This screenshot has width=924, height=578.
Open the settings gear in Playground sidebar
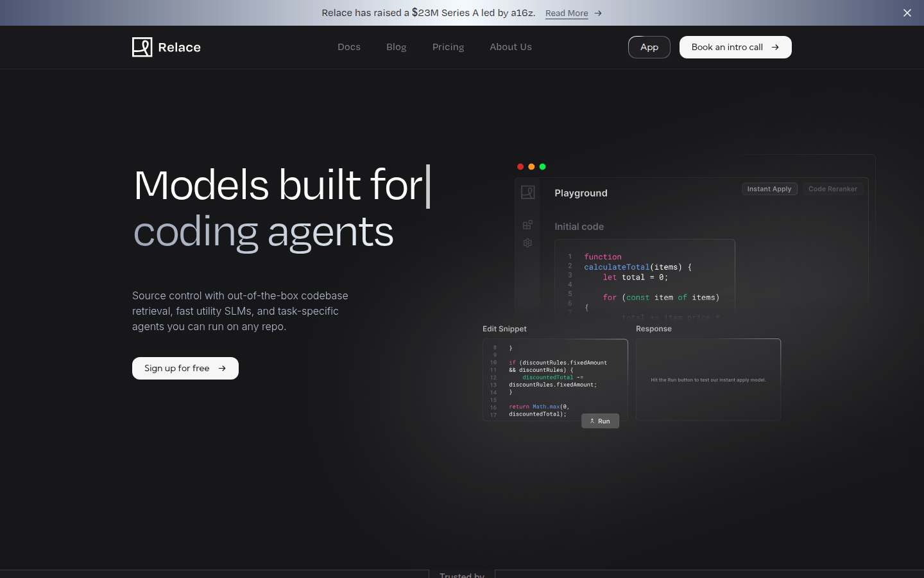coord(527,243)
